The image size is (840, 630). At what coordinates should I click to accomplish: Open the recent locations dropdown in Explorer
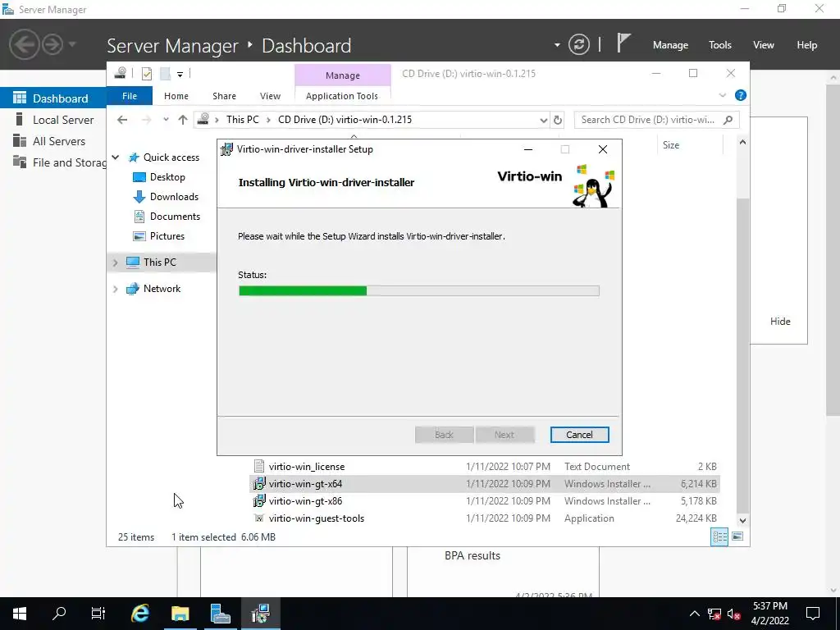point(166,120)
